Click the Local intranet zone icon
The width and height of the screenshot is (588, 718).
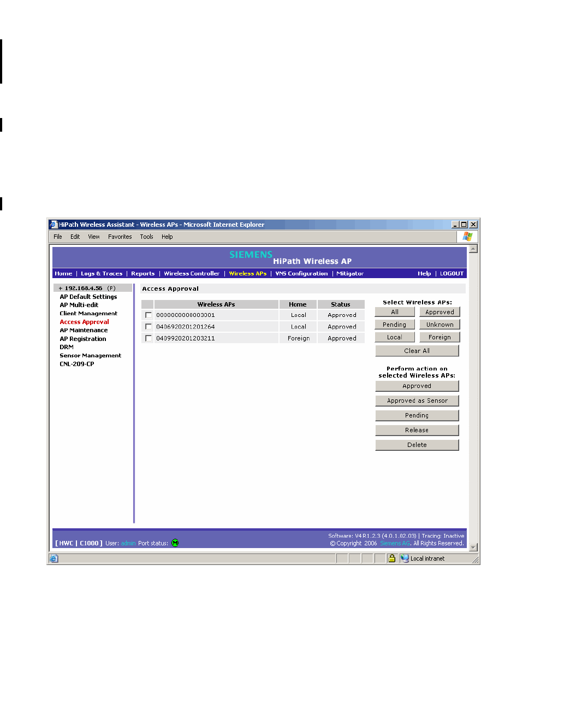pos(405,558)
